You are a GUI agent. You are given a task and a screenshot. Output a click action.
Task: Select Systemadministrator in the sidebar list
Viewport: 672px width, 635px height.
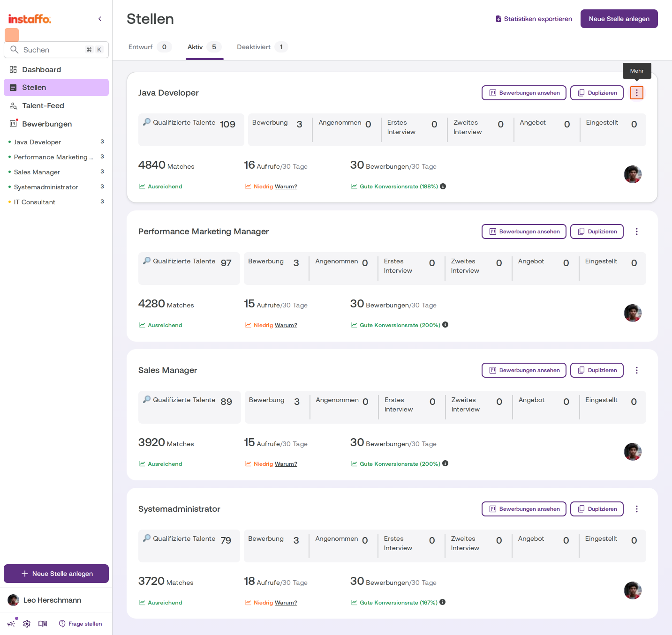pos(56,187)
